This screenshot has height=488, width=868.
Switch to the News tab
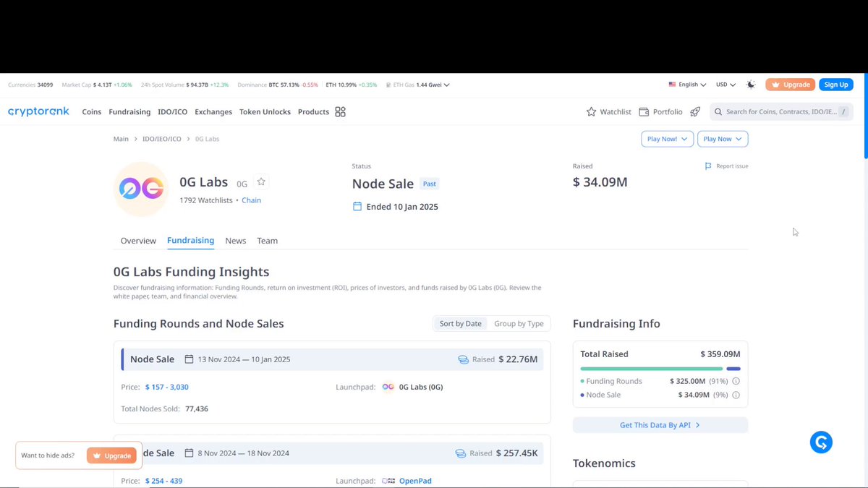[236, 241]
